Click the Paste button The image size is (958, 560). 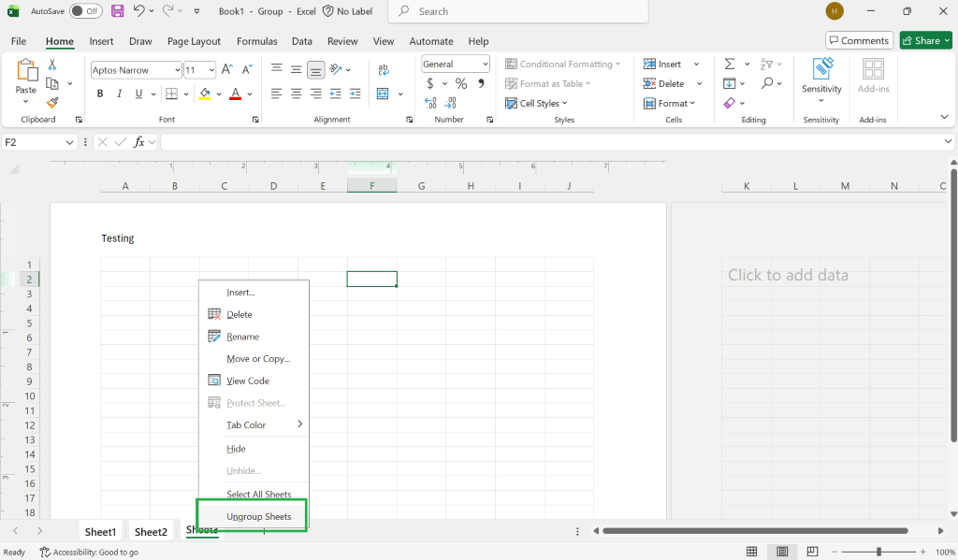[25, 82]
